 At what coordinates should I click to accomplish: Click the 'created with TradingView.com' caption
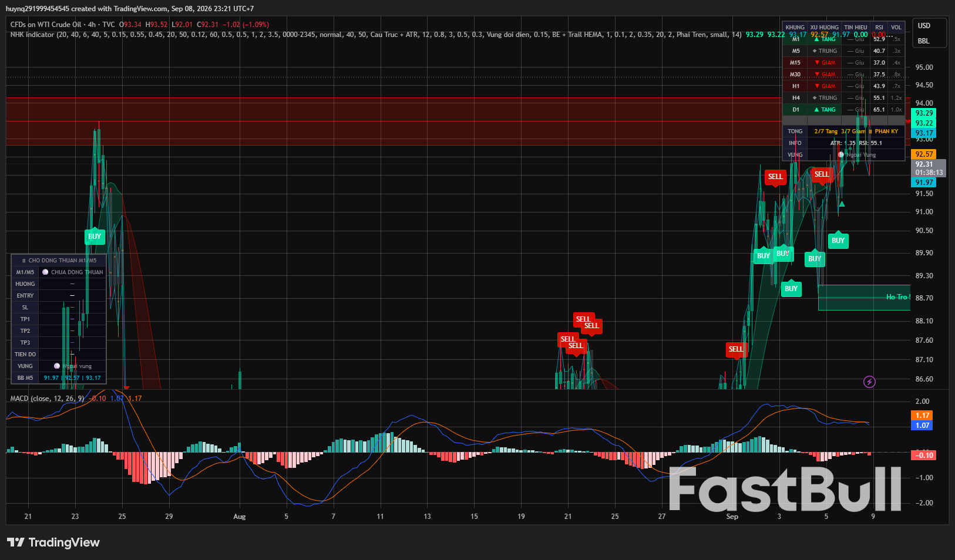point(119,9)
